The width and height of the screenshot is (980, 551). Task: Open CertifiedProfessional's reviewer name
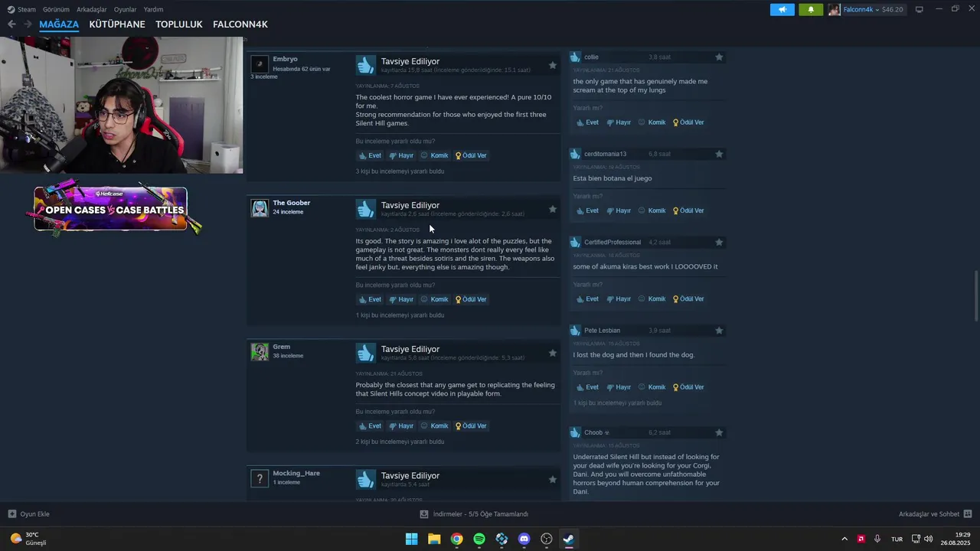click(x=612, y=243)
